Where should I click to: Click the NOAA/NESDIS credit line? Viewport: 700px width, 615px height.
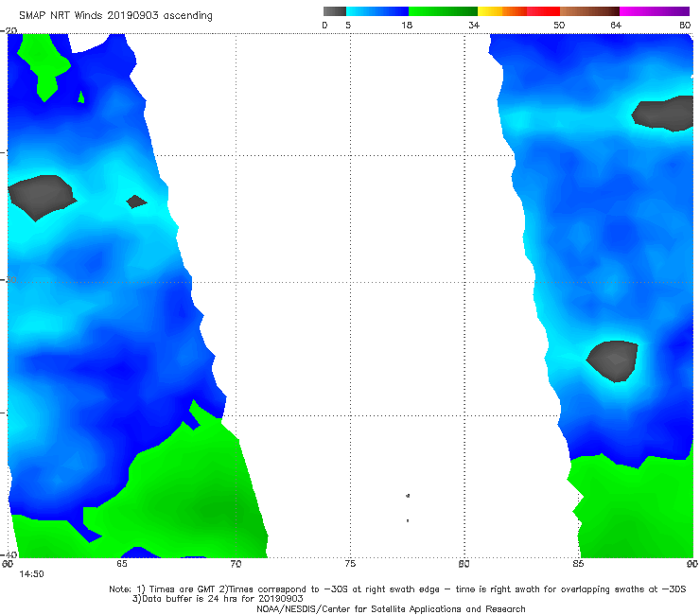point(391,609)
